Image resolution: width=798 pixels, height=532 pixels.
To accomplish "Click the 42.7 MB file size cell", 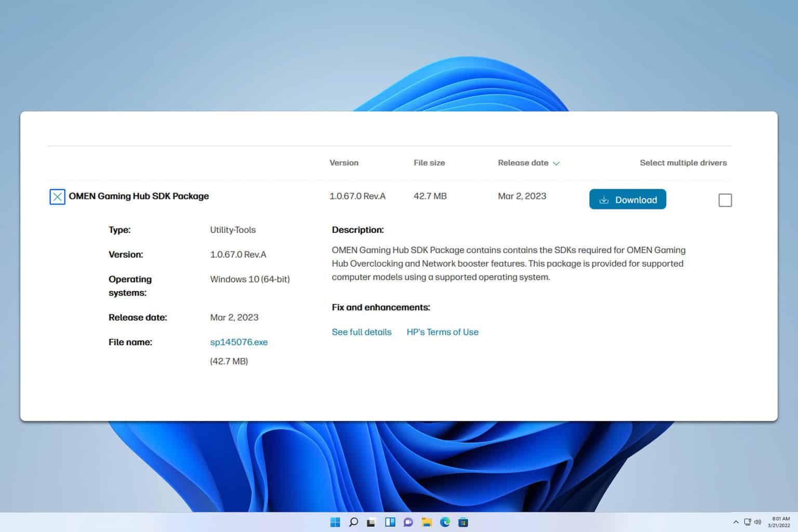I will click(430, 196).
